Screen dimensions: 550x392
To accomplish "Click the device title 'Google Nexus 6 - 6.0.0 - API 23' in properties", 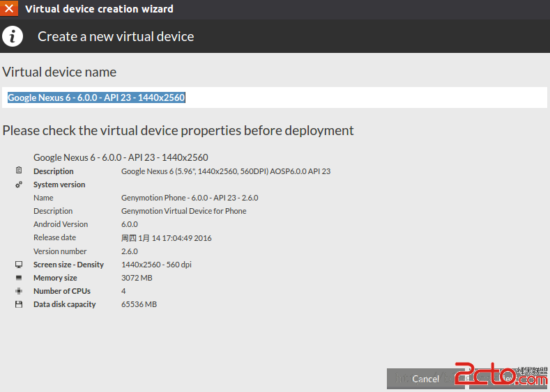I will pyautogui.click(x=121, y=157).
